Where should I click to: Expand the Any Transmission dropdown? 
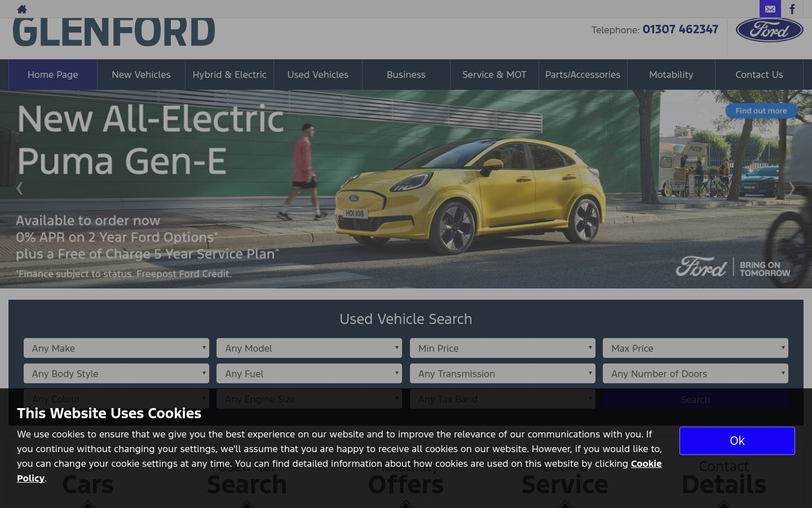click(x=502, y=374)
